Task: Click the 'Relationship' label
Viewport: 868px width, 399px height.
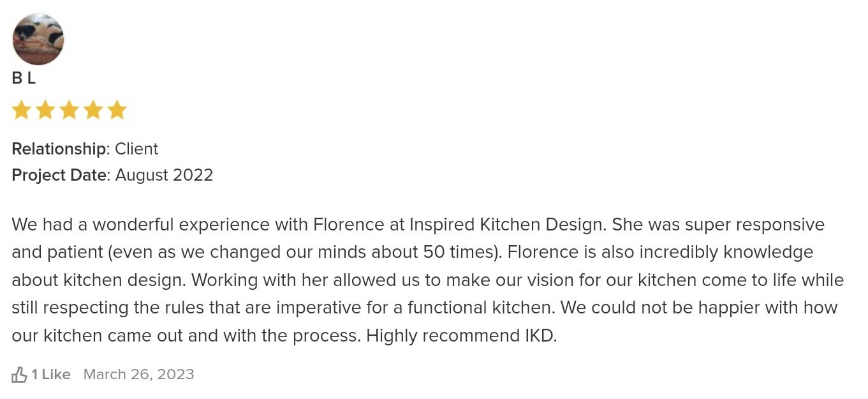Action: tap(59, 149)
